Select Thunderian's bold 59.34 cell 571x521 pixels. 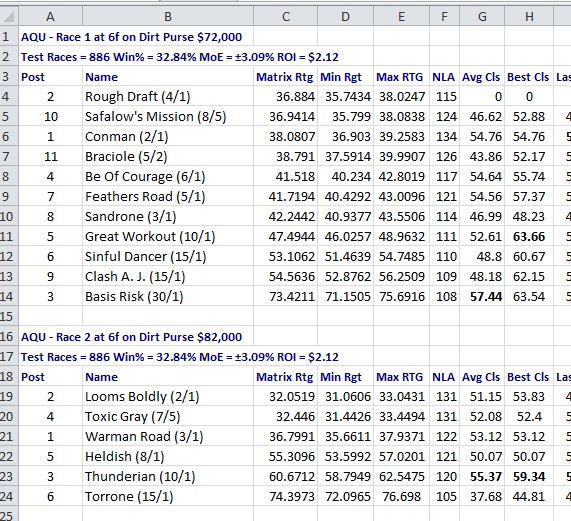[529, 476]
